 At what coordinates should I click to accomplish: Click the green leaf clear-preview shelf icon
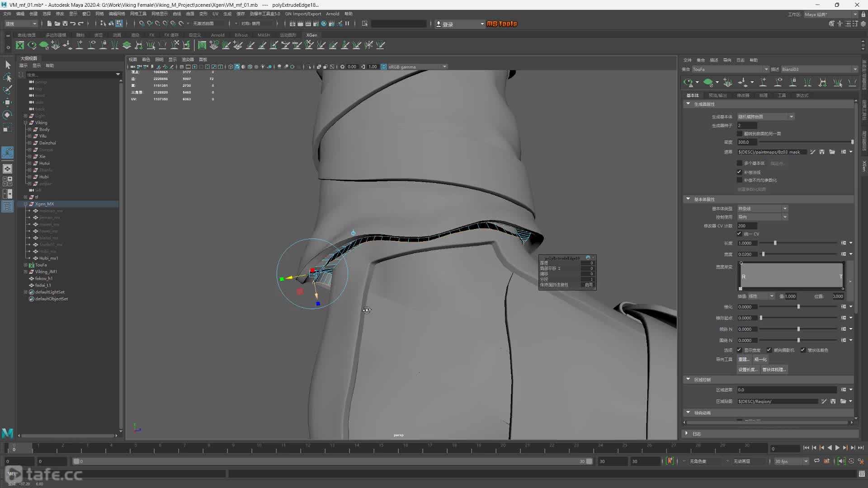(x=43, y=45)
